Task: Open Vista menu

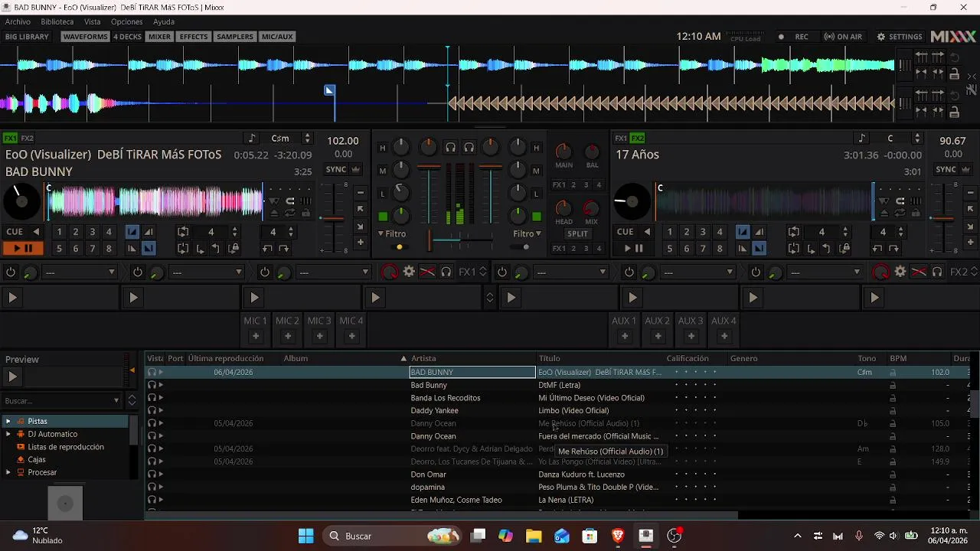Action: pyautogui.click(x=92, y=22)
